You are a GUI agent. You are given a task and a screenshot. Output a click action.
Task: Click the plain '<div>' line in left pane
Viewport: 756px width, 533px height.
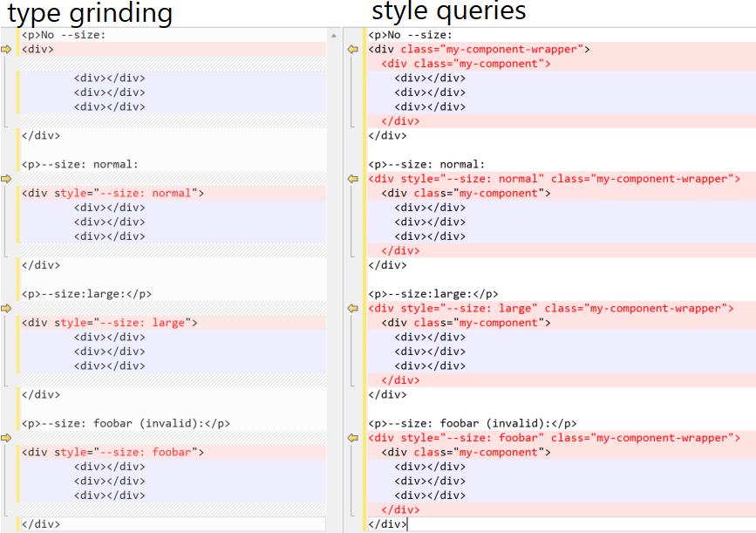coord(37,49)
